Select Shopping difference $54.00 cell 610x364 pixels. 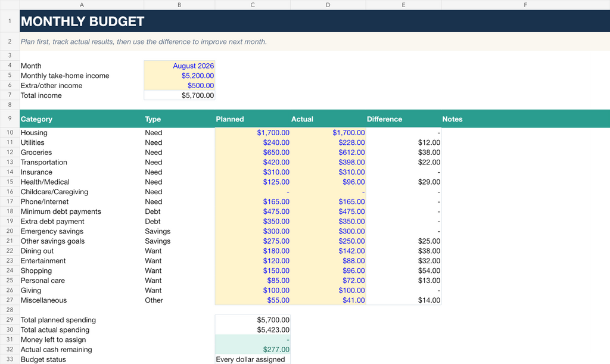pos(403,270)
